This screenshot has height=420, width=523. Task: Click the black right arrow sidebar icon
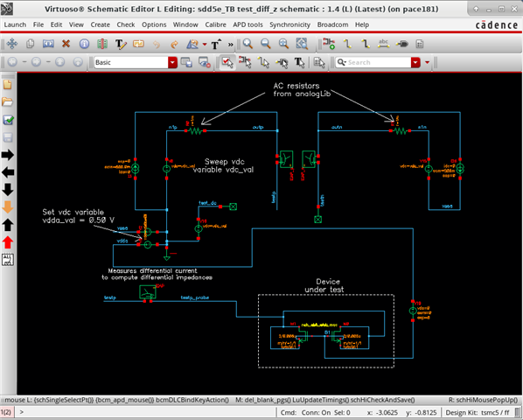pyautogui.click(x=8, y=155)
